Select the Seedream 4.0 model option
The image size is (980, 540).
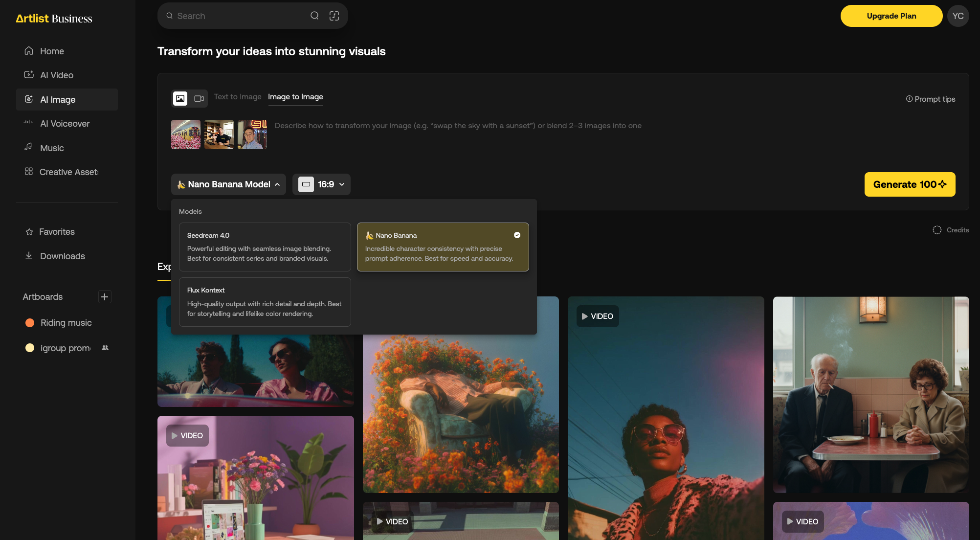tap(265, 247)
